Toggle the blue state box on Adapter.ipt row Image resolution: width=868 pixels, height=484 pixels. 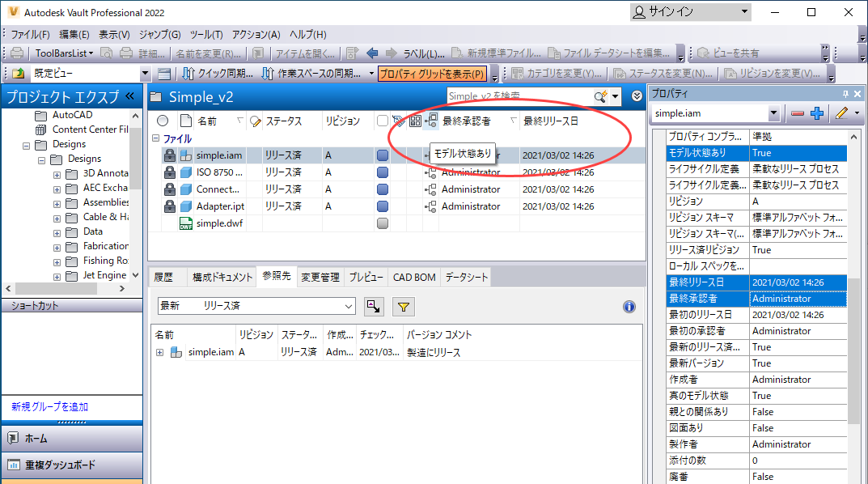tap(382, 206)
